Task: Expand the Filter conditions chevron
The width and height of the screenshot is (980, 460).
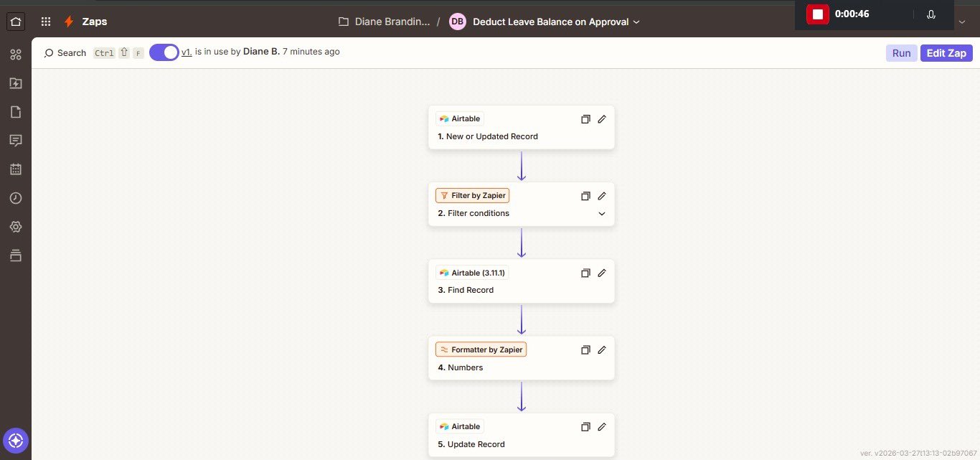Action: pyautogui.click(x=602, y=214)
